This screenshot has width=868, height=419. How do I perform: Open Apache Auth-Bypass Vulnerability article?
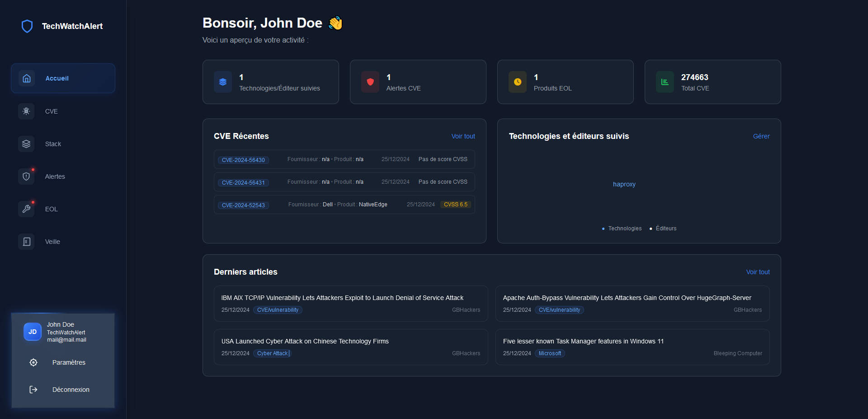click(x=632, y=304)
